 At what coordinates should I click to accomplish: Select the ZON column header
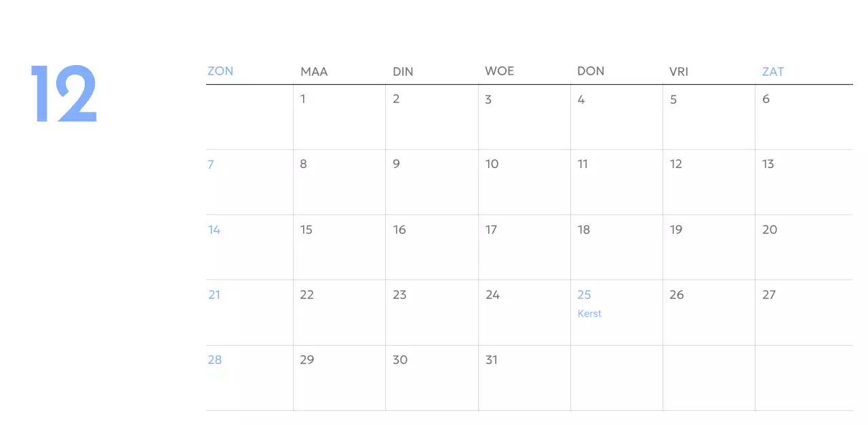tap(220, 71)
